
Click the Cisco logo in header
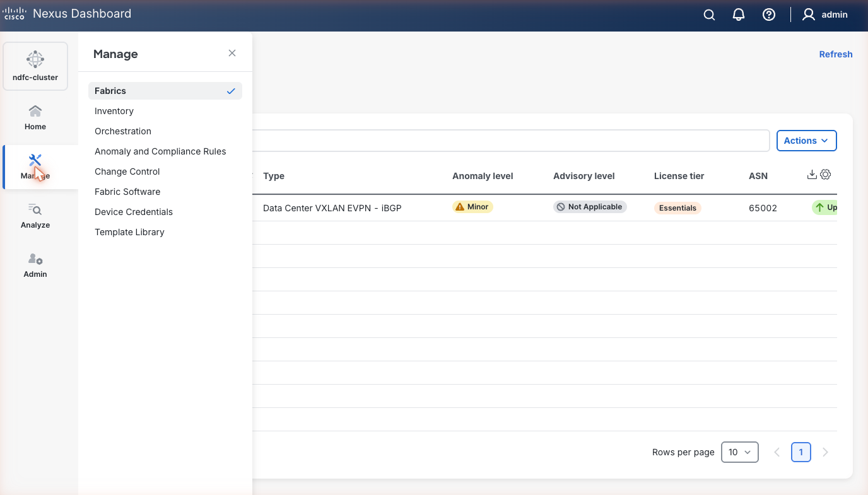point(15,14)
